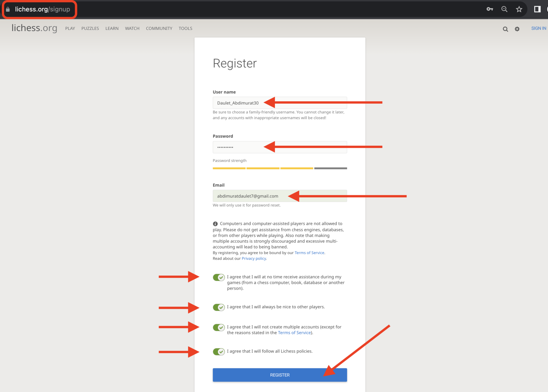Click the Email input field

280,196
